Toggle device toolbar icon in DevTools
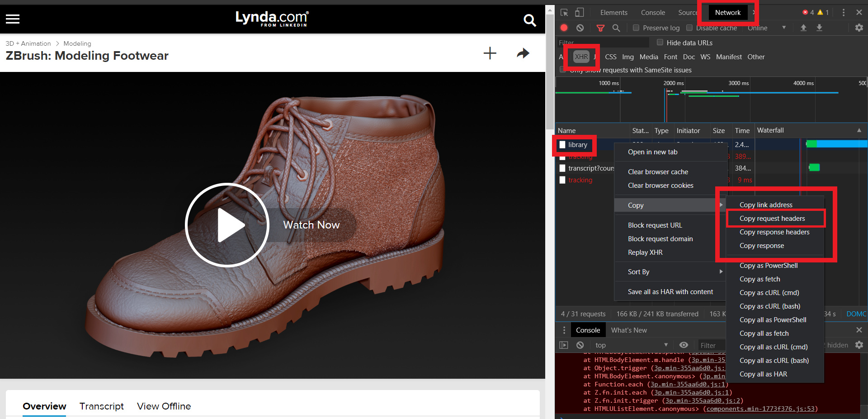The image size is (868, 419). (x=580, y=13)
